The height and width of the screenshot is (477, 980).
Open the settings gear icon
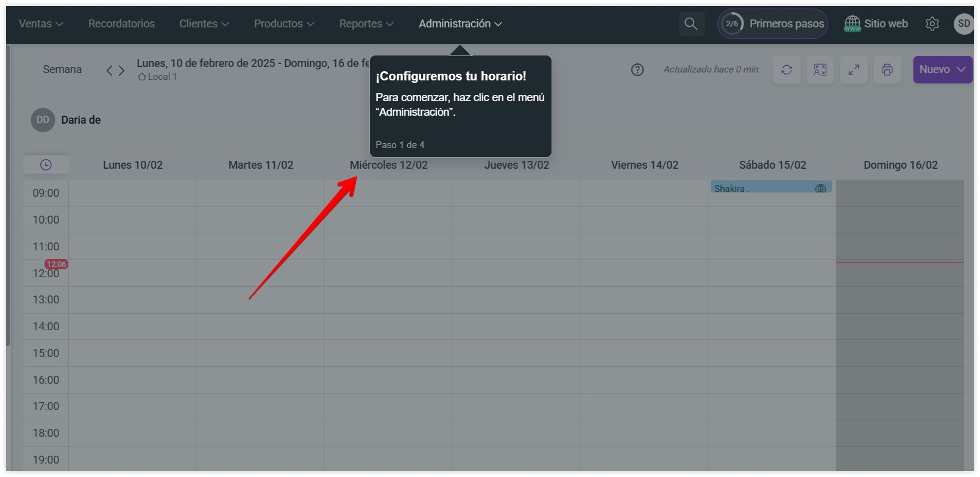pyautogui.click(x=932, y=24)
